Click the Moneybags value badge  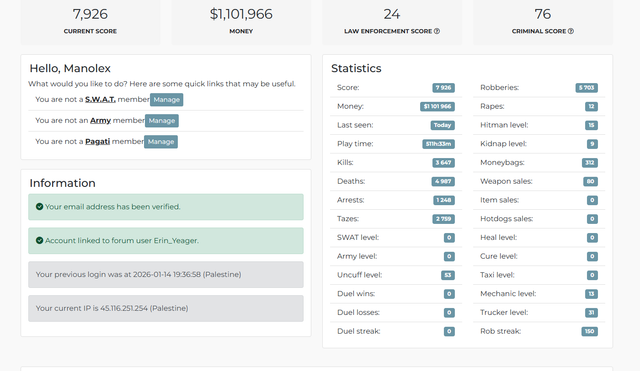590,163
